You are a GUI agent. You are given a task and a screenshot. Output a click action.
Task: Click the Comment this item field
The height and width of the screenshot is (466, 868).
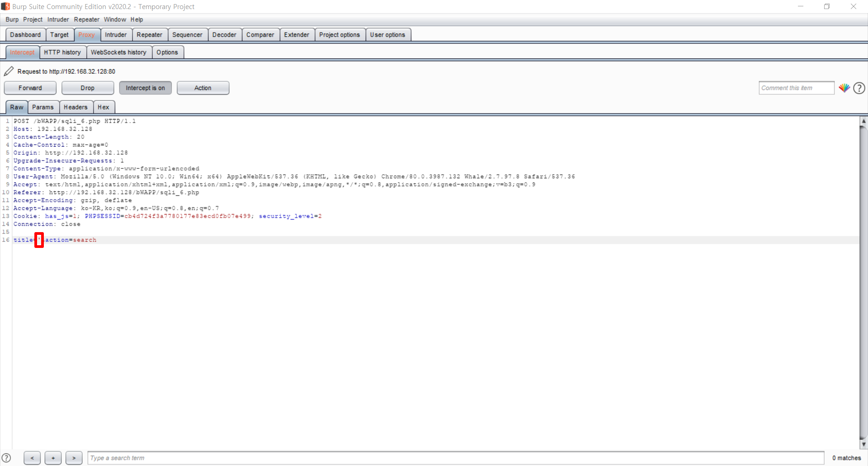(796, 88)
